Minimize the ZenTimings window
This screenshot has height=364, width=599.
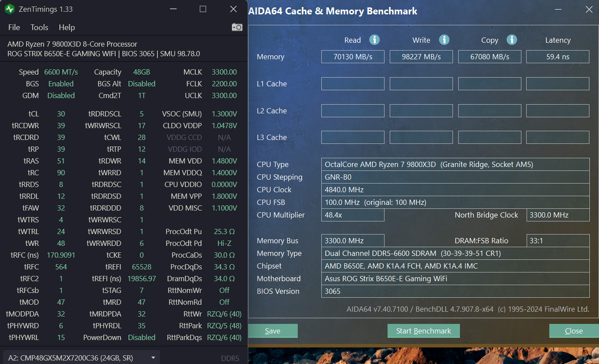[173, 9]
